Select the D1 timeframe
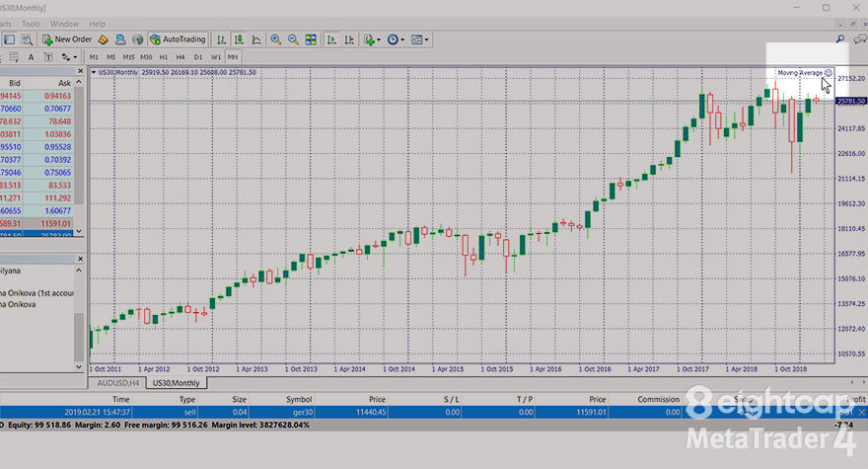The width and height of the screenshot is (868, 469). [198, 57]
